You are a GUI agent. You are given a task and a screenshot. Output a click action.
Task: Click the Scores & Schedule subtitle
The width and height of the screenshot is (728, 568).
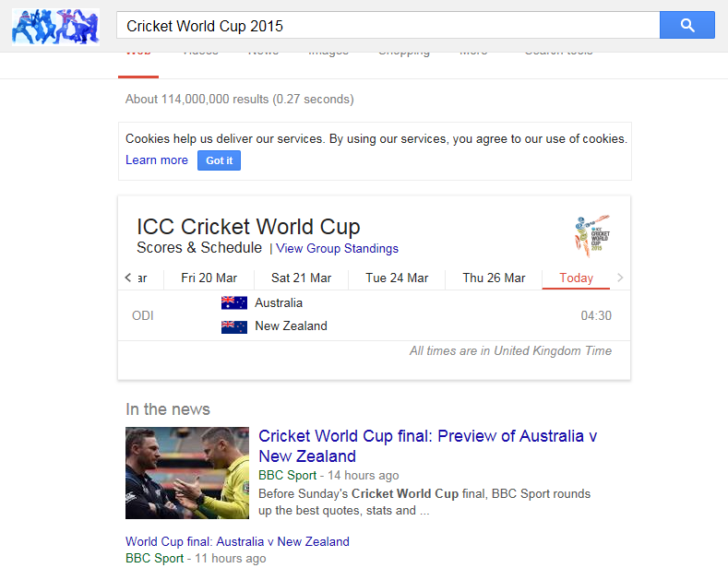[199, 248]
